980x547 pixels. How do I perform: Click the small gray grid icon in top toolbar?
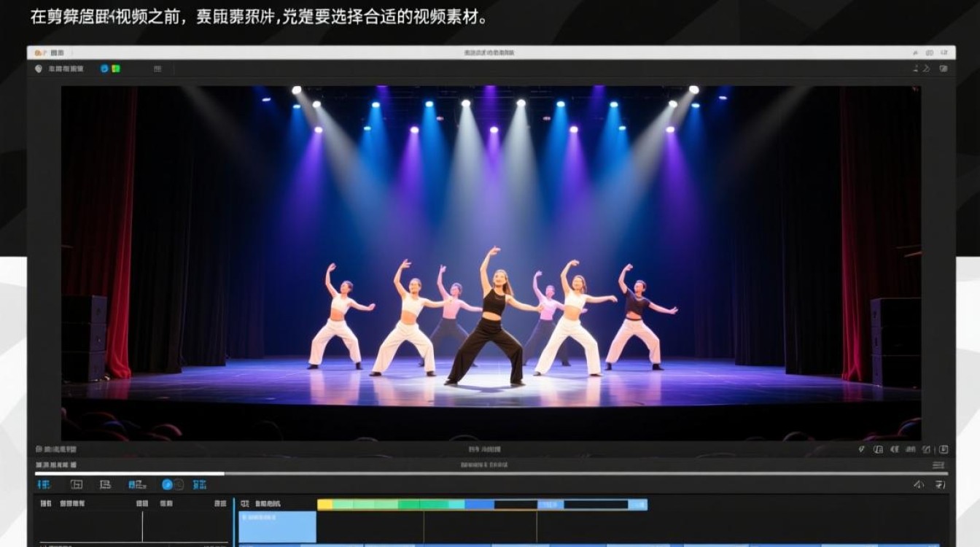click(157, 69)
